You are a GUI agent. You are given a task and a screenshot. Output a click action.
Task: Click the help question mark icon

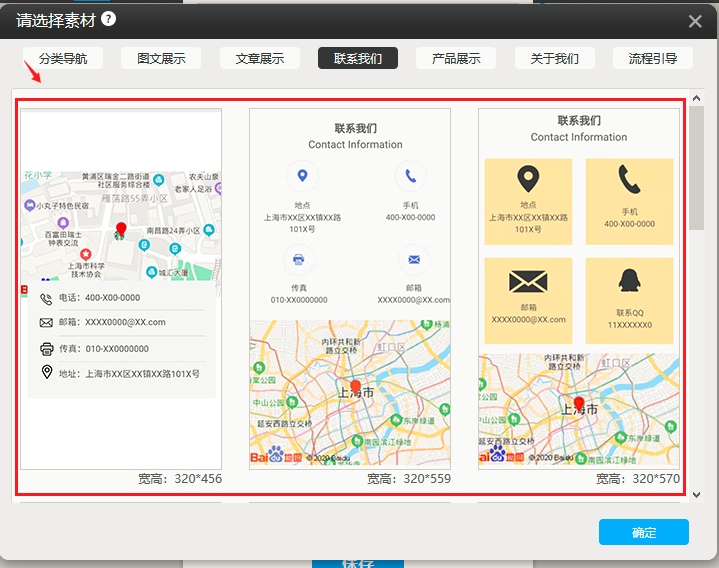pyautogui.click(x=108, y=19)
